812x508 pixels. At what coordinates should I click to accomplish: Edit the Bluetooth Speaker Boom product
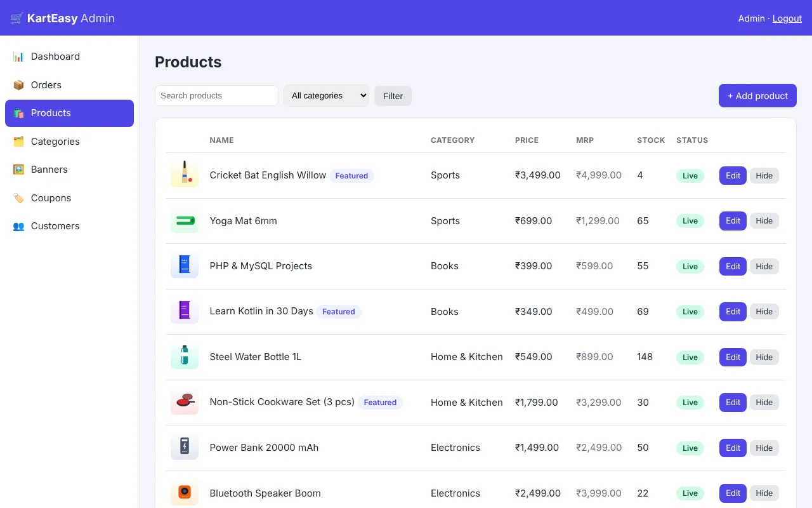click(x=733, y=493)
